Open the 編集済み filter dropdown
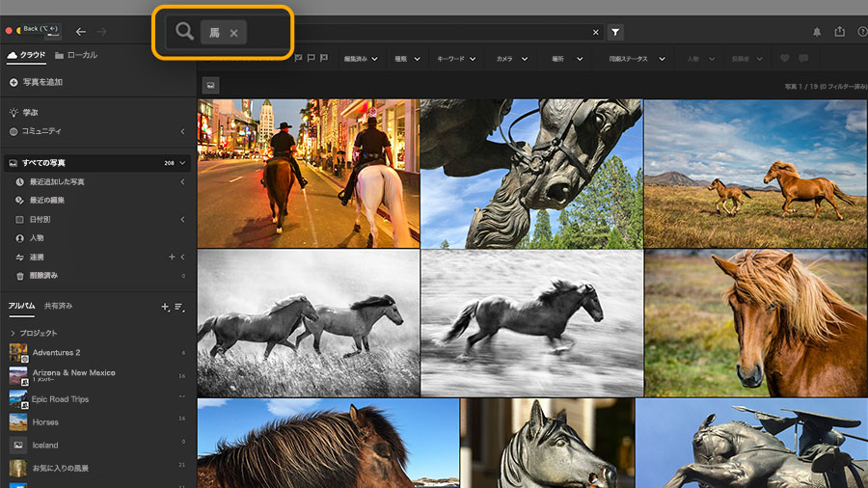Screen dimensions: 868x488 click(x=361, y=59)
